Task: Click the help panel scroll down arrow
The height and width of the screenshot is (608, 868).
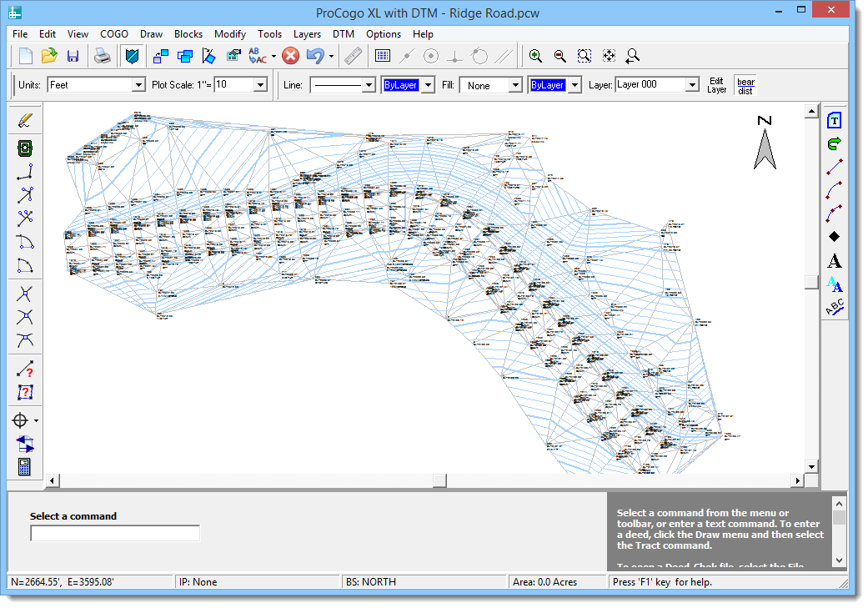Action: 839,560
